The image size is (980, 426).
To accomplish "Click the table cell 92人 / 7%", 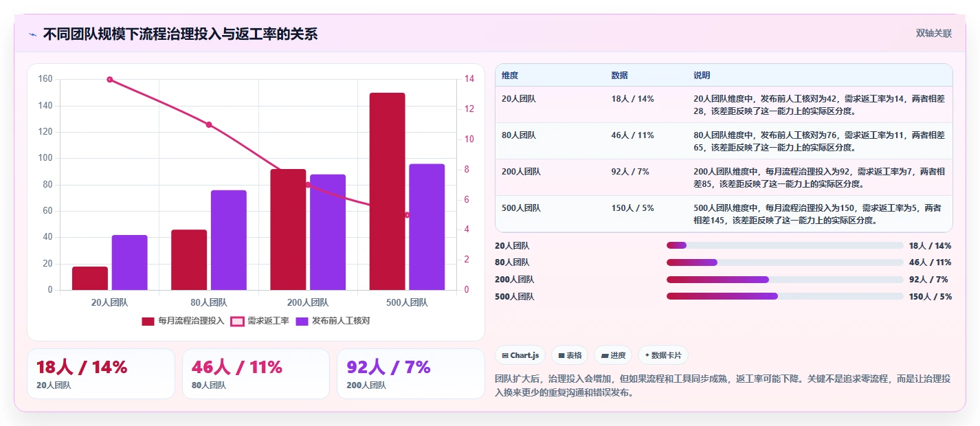I will (x=630, y=172).
